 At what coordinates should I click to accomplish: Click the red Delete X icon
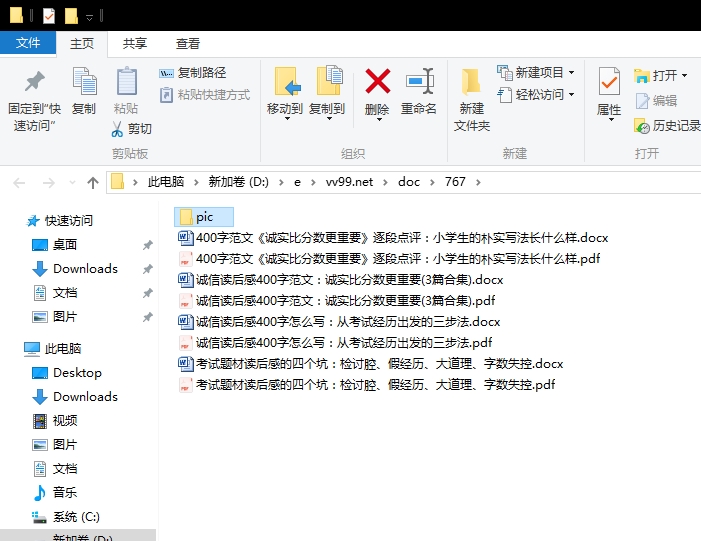pos(378,81)
